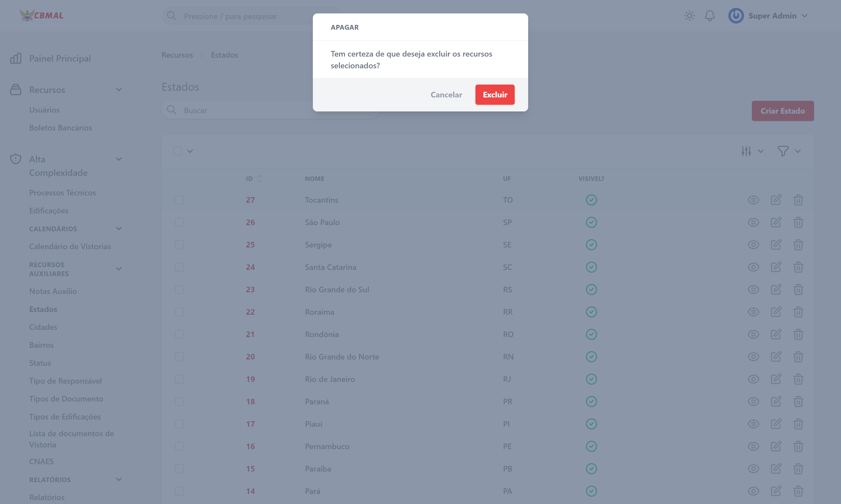This screenshot has width=841, height=504.
Task: View Sergipe using the eye icon
Action: (x=753, y=244)
